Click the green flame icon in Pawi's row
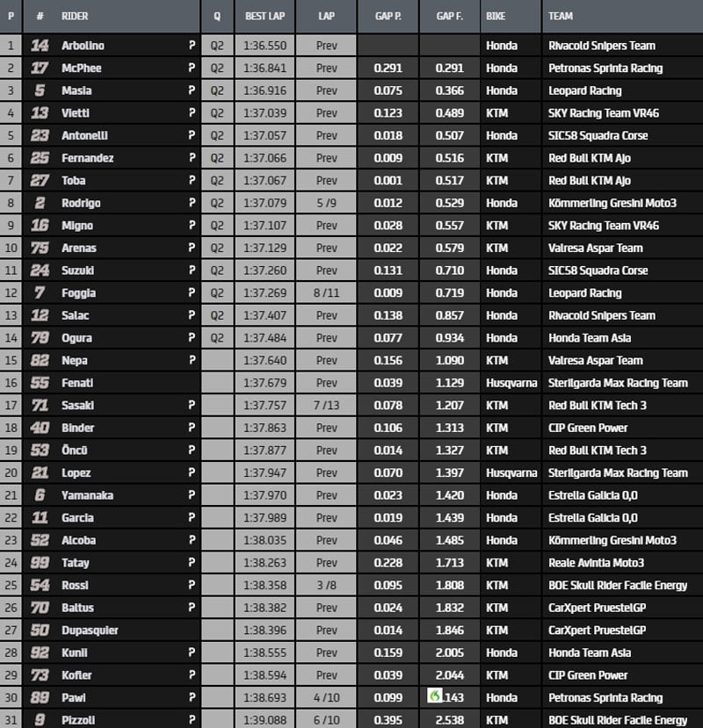The height and width of the screenshot is (728, 703). [434, 696]
